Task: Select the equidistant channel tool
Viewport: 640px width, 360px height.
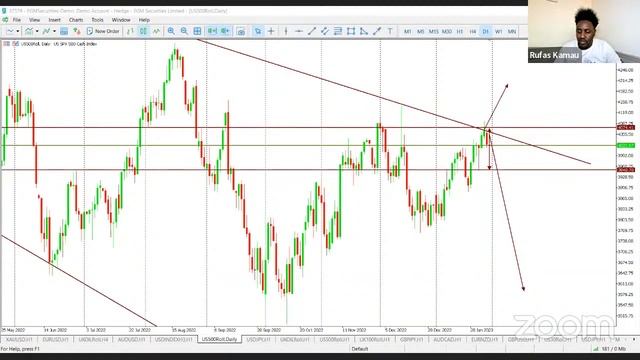Action: point(325,31)
